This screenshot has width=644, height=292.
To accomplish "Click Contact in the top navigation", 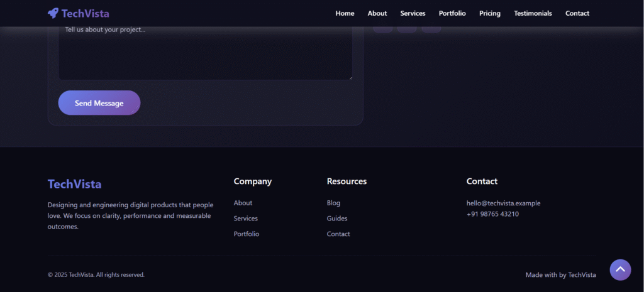I will click(577, 13).
